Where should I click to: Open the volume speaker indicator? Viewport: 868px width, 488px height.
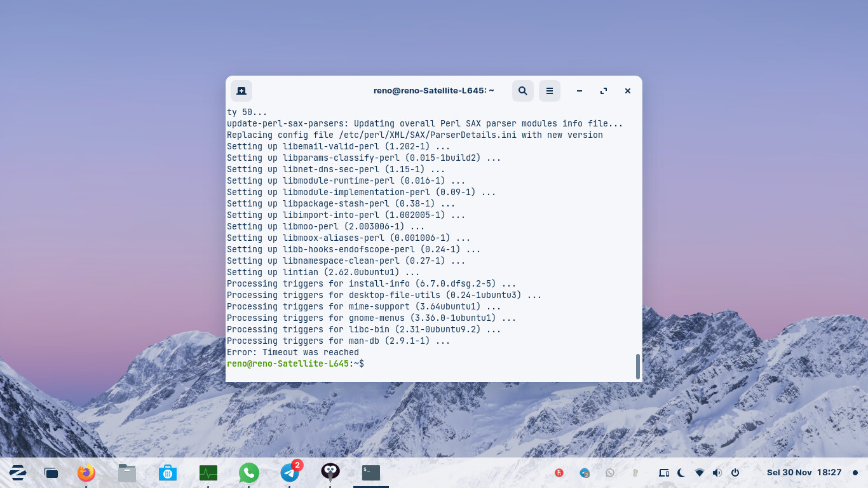(717, 473)
